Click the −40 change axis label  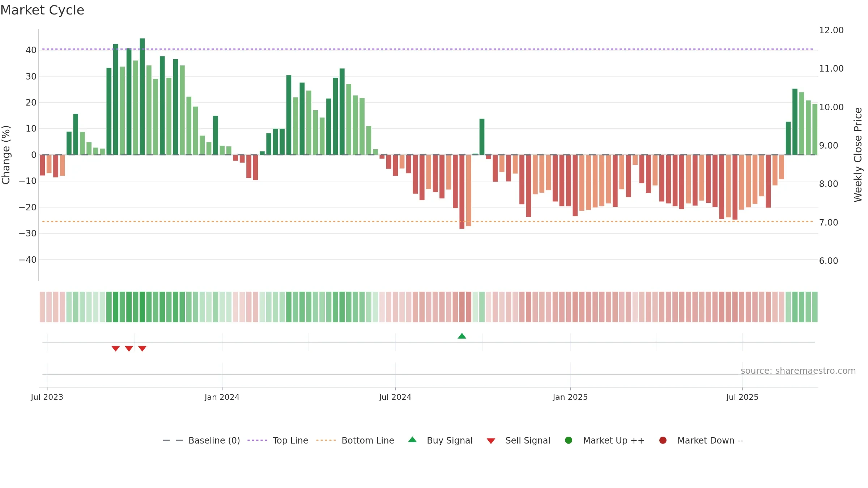(28, 260)
